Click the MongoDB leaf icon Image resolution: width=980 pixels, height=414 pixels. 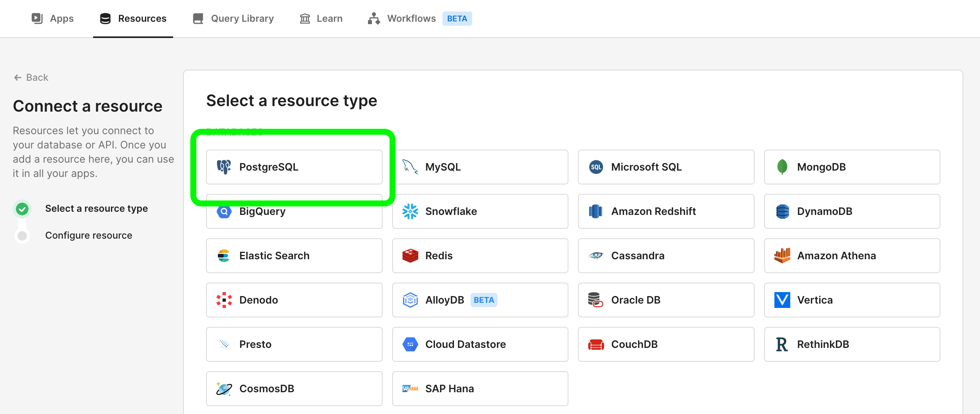coord(782,167)
